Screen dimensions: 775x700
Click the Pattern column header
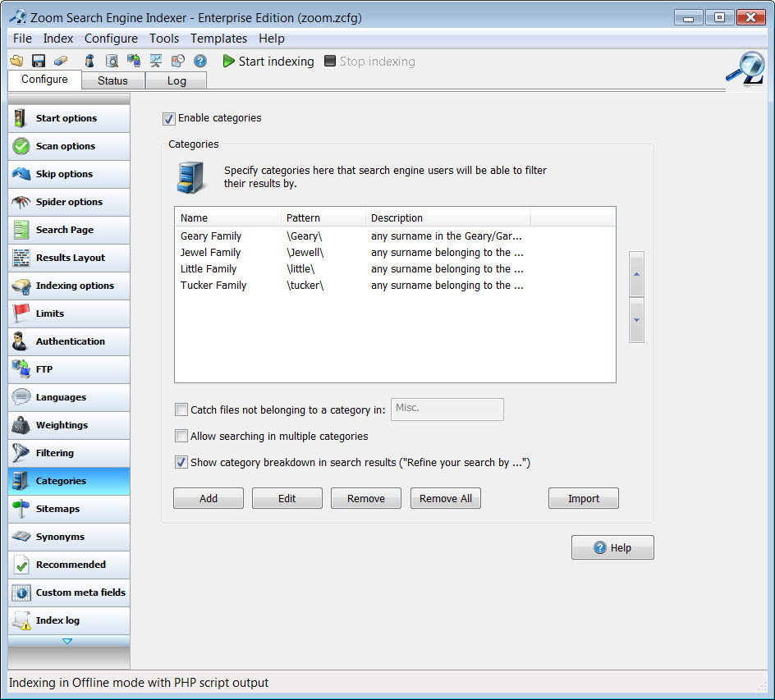click(x=323, y=217)
